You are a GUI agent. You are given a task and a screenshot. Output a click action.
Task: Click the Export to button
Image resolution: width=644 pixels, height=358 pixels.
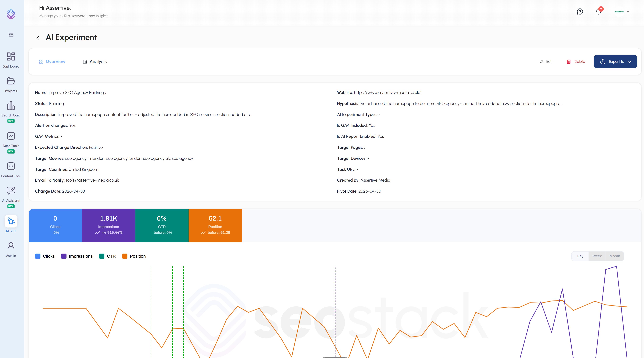615,62
